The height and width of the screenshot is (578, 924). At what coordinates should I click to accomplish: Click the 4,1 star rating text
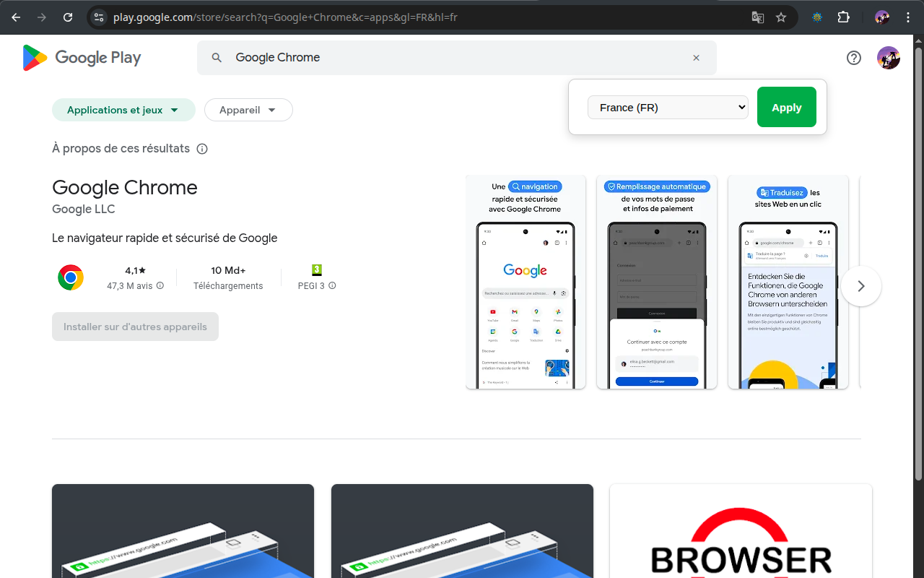pos(135,270)
